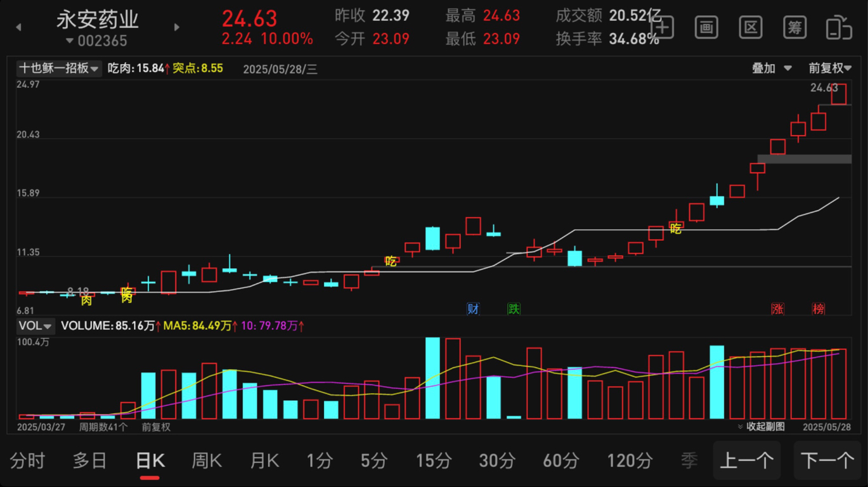The width and height of the screenshot is (868, 487).
Task: Open the interval statistics (区) icon
Action: tap(751, 27)
